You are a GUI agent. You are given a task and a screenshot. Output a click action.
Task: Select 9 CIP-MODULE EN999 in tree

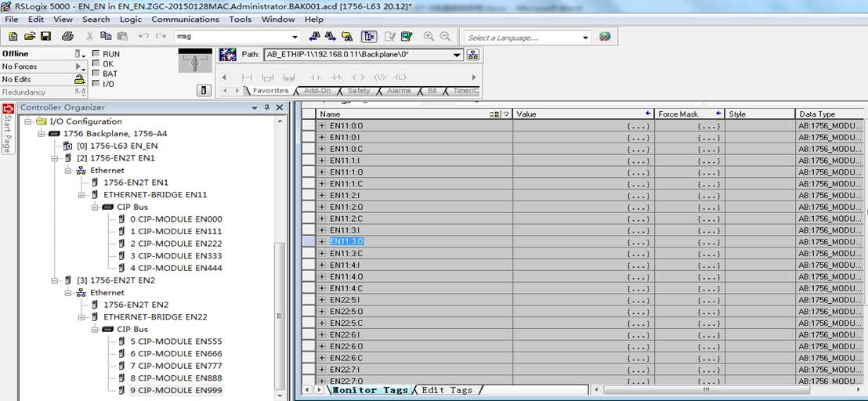pos(176,390)
